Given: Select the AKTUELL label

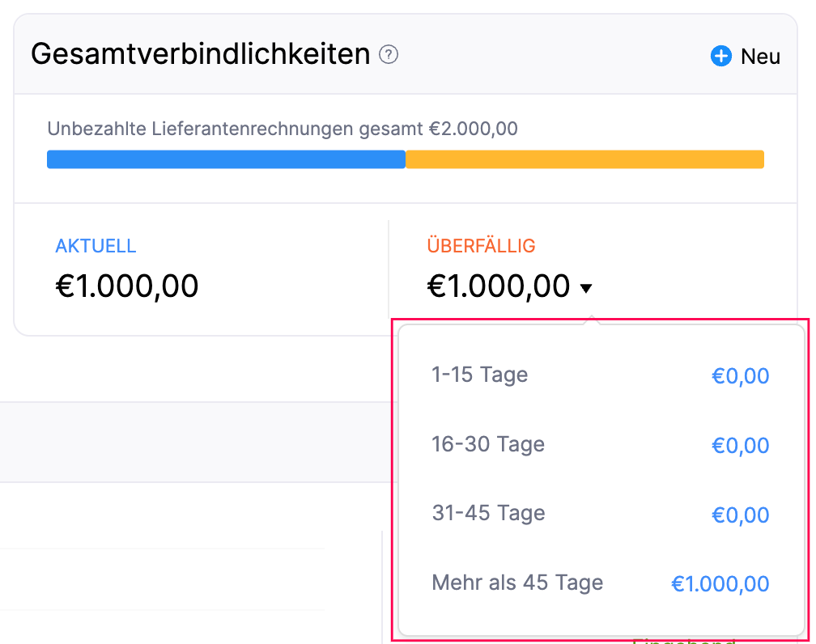Looking at the screenshot, I should [x=96, y=247].
